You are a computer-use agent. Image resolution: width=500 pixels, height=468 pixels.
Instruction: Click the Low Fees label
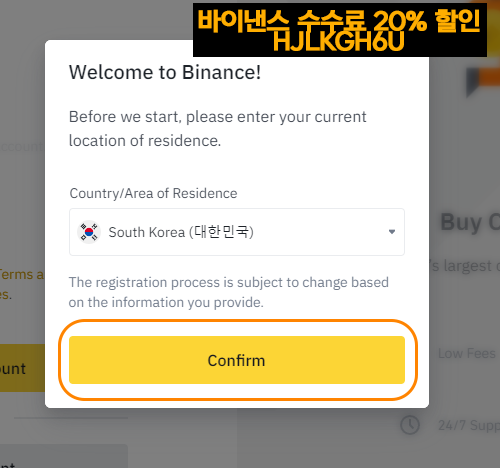[467, 353]
